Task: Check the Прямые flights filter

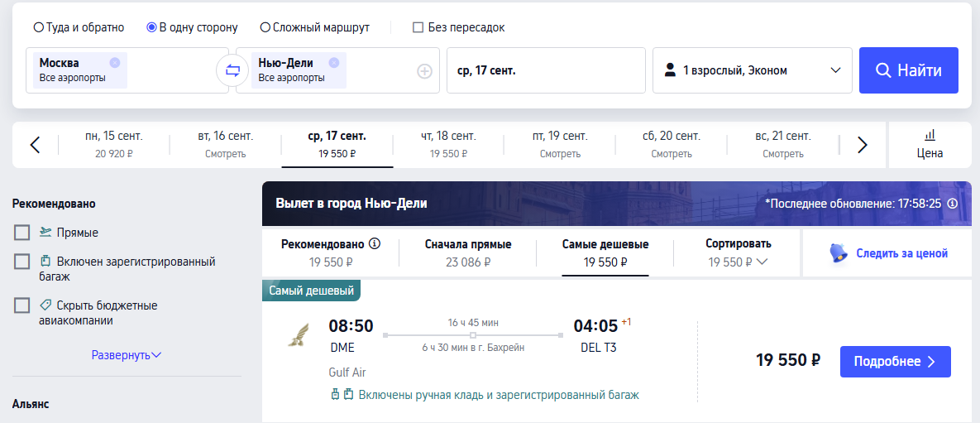Action: pos(22,233)
